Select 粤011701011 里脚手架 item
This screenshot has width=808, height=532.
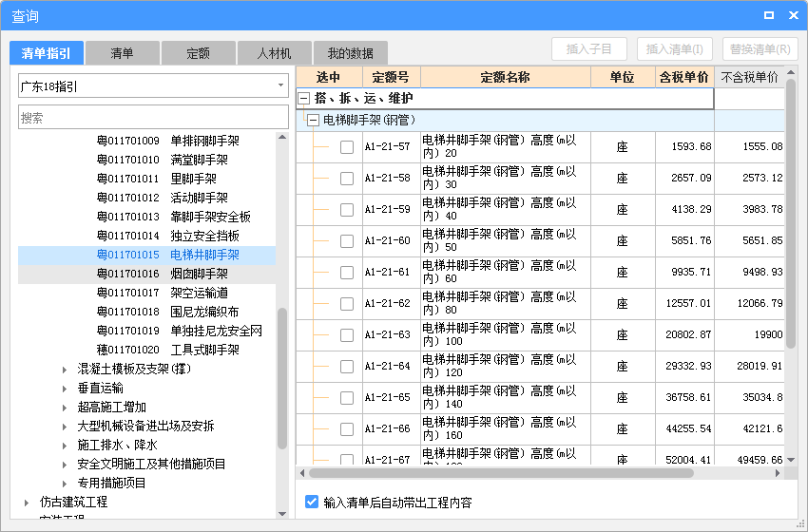tap(157, 179)
